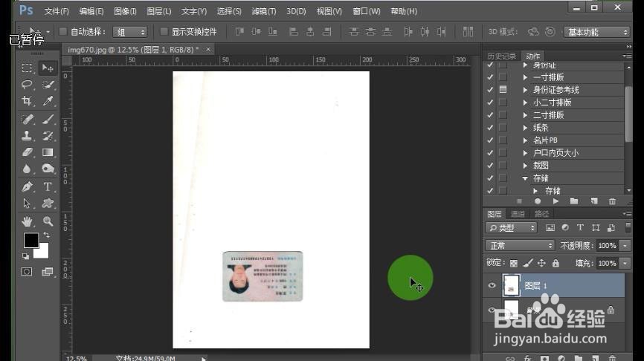Select the Custom Shape tool

pyautogui.click(x=48, y=204)
